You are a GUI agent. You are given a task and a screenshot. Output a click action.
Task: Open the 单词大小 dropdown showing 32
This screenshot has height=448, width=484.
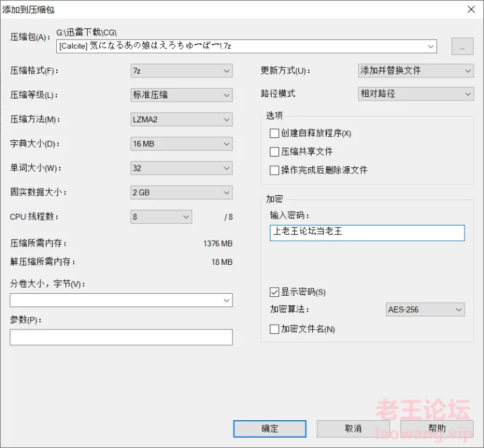(181, 168)
